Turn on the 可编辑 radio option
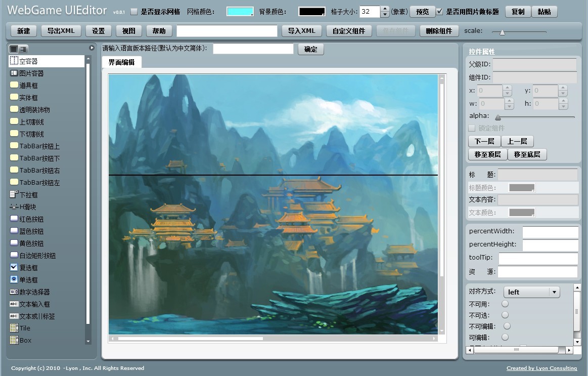 click(x=505, y=338)
